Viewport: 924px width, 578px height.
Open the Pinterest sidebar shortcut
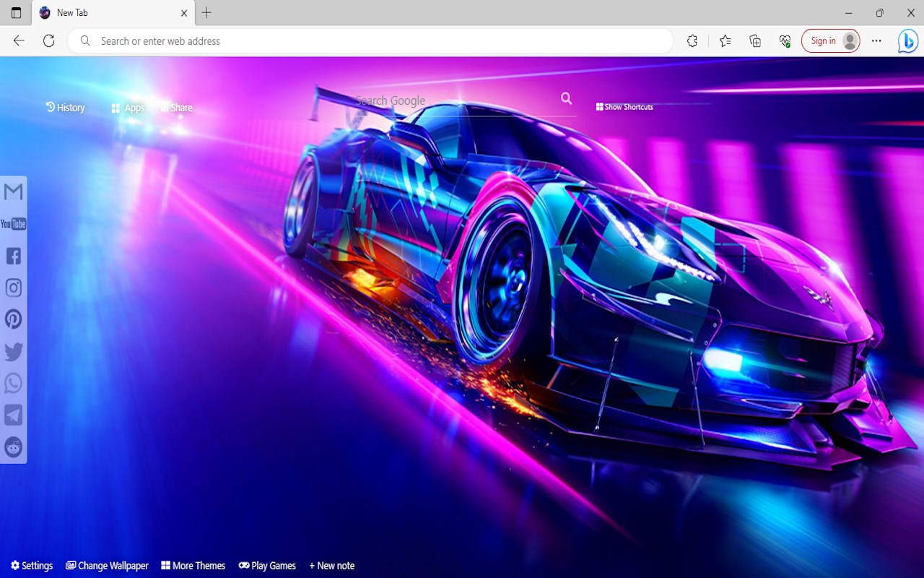(13, 319)
